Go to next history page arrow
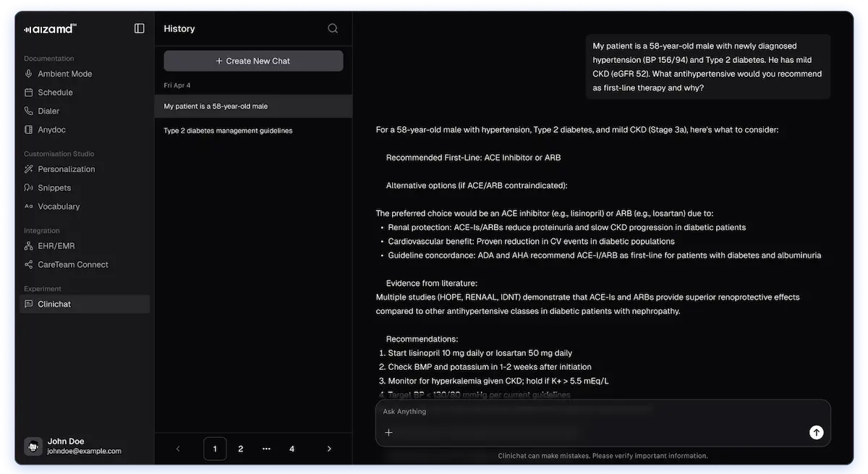 (x=329, y=449)
